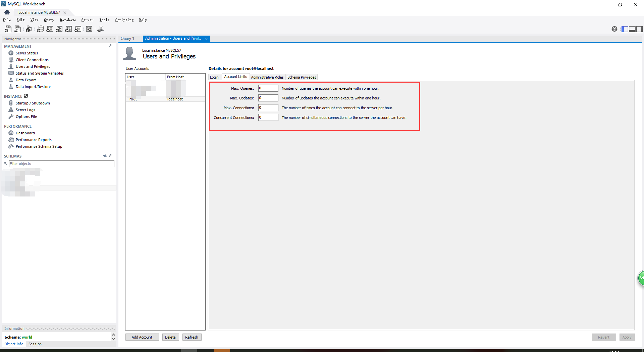The height and width of the screenshot is (352, 644).
Task: Toggle the left sidebar panel
Action: point(625,29)
